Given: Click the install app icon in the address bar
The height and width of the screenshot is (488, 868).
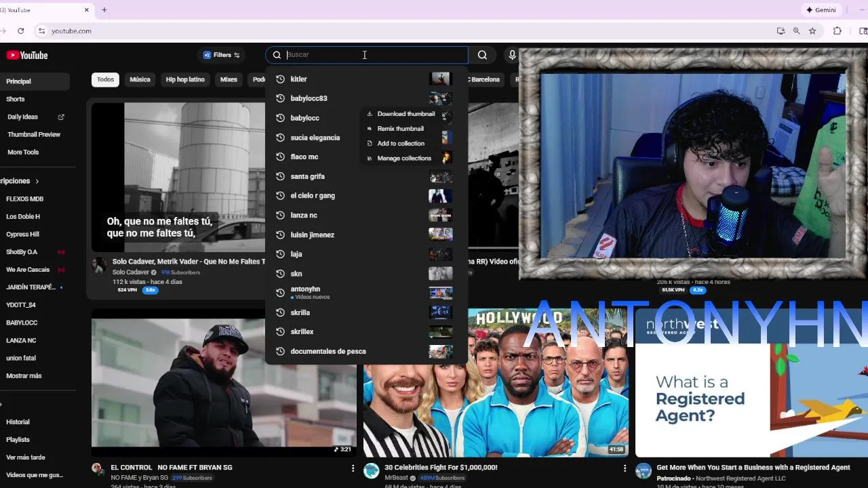Looking at the screenshot, I should click(x=781, y=30).
